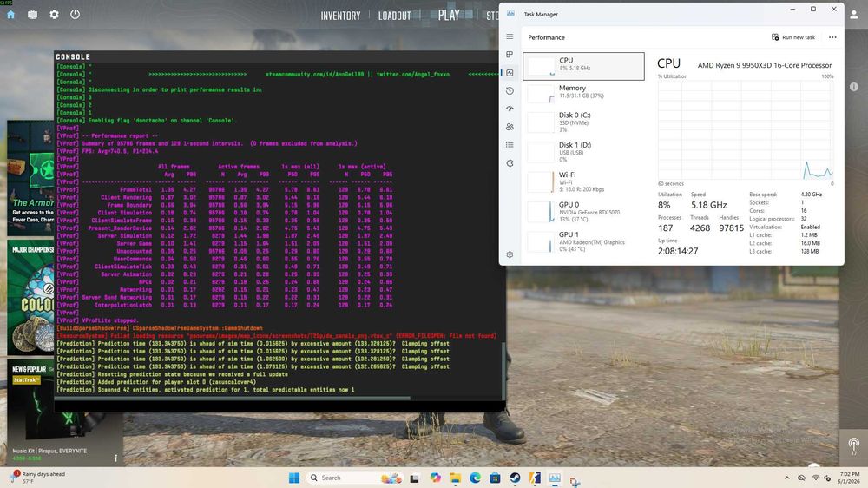
Task: Select Disk 1 (D:) performance entry
Action: pos(583,152)
